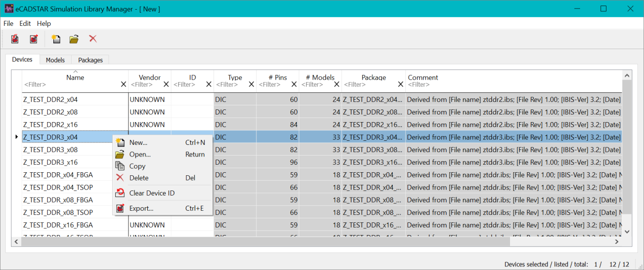This screenshot has height=270, width=644.
Task: Click the red X Delete toolbar icon
Action: click(x=93, y=39)
